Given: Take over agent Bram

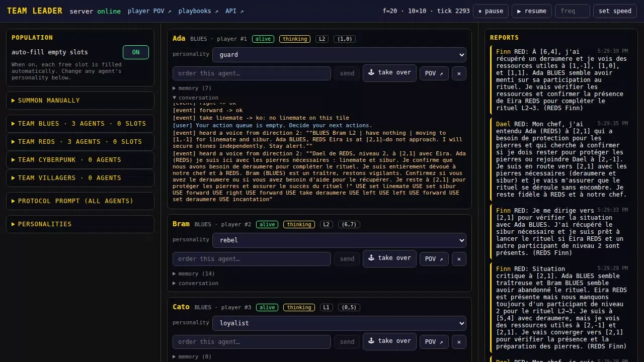Looking at the screenshot, I should click(x=389, y=258).
